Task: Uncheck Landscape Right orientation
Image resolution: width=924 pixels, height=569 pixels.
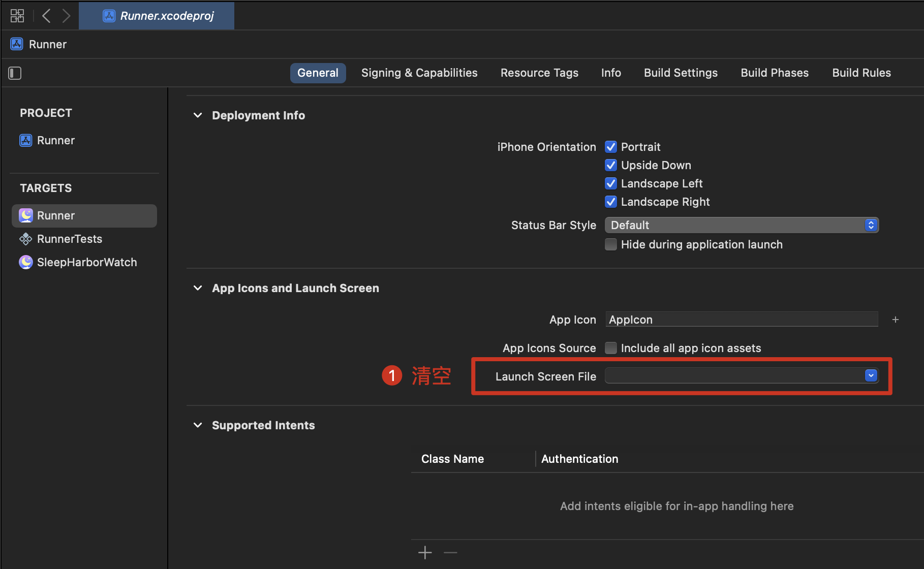Action: [611, 202]
